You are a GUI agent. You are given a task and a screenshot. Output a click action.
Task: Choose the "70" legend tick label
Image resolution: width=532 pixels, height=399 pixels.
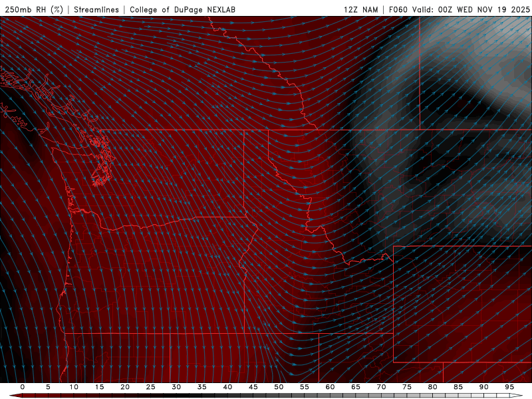point(381,387)
